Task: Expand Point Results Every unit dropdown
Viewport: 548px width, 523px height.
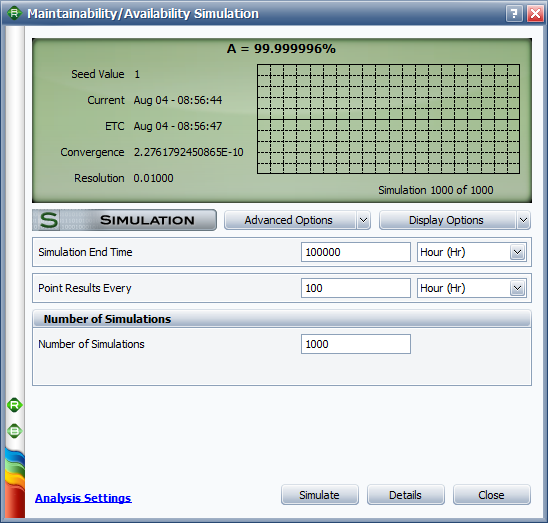Action: click(x=518, y=288)
